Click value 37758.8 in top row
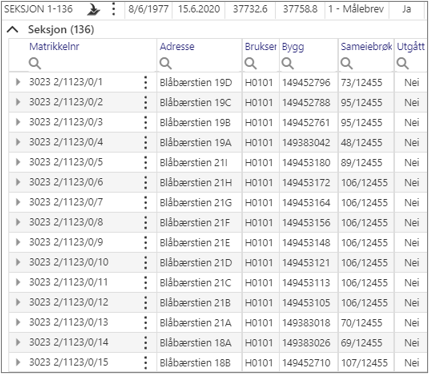 point(300,9)
